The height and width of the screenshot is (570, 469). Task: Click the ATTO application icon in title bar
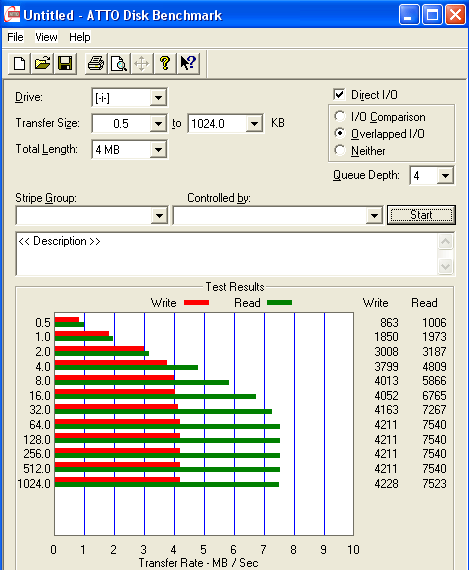(12, 15)
